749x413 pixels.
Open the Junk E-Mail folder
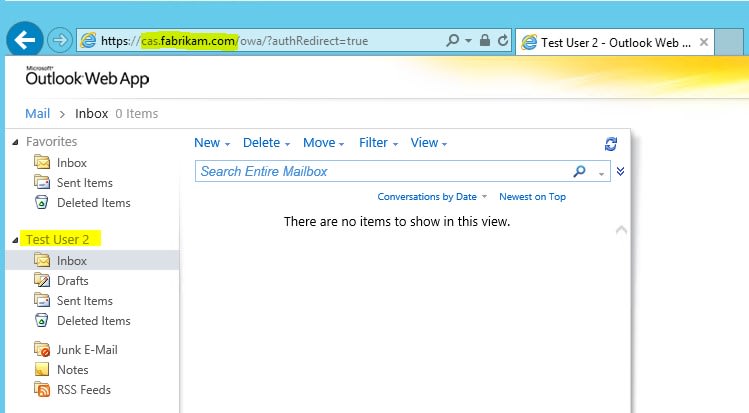tap(87, 350)
